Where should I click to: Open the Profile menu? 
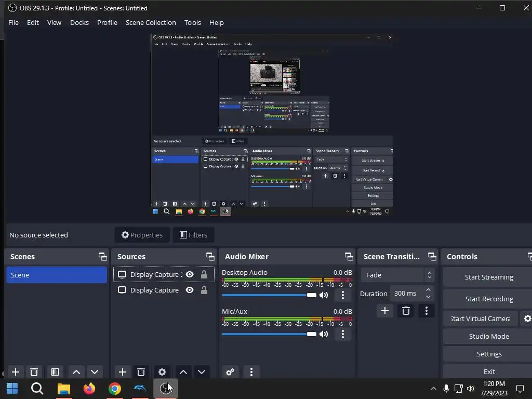[107, 22]
